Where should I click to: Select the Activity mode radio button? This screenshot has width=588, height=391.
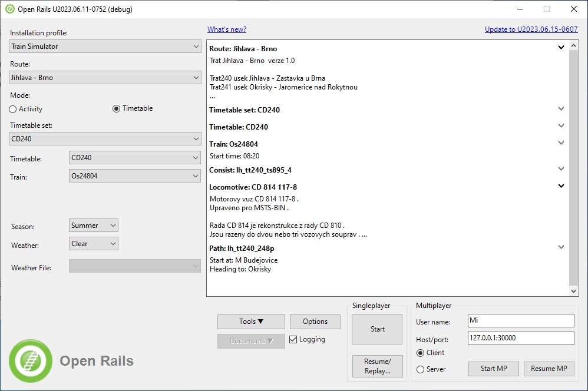(x=13, y=109)
